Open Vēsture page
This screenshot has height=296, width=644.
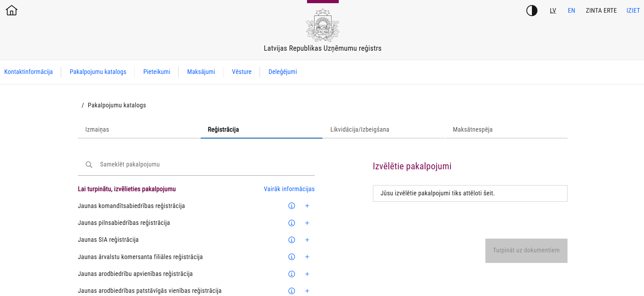click(242, 72)
